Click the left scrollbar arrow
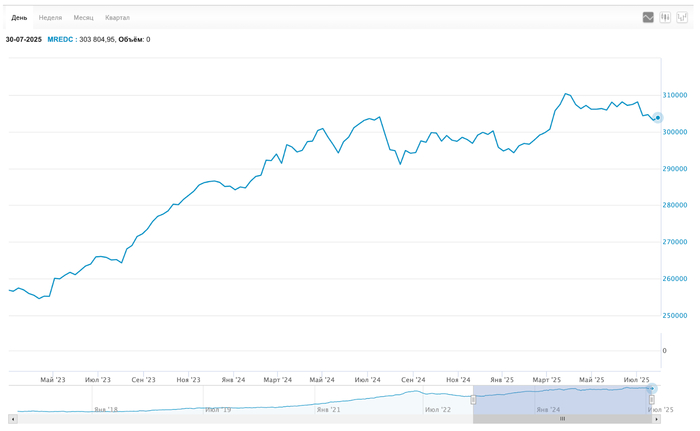The width and height of the screenshot is (700, 431). point(12,419)
